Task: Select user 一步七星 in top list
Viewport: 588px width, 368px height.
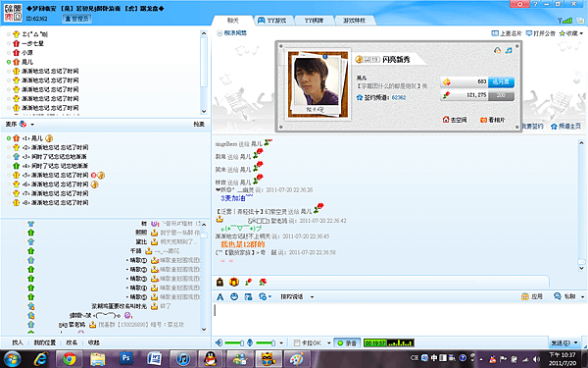Action: coord(32,43)
